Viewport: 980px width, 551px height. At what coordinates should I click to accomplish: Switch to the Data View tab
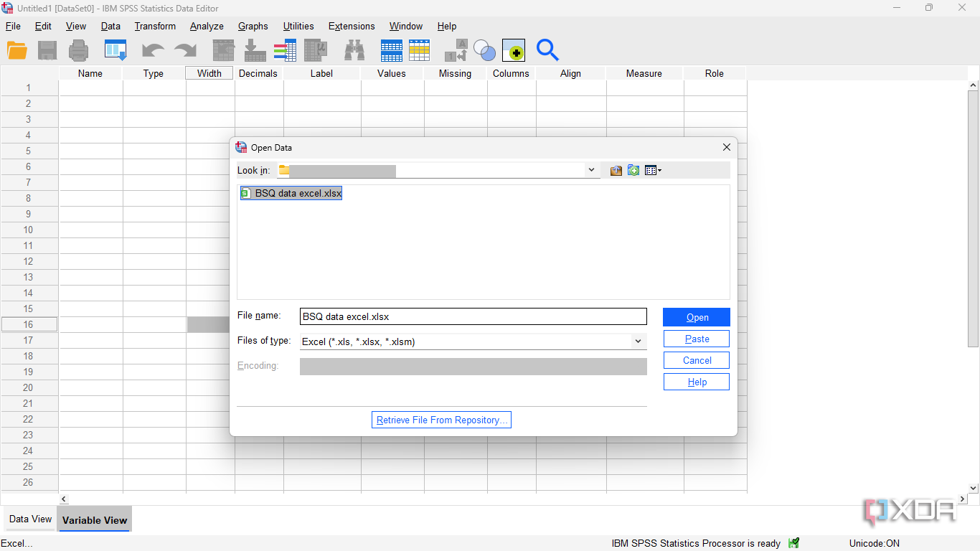pos(30,519)
